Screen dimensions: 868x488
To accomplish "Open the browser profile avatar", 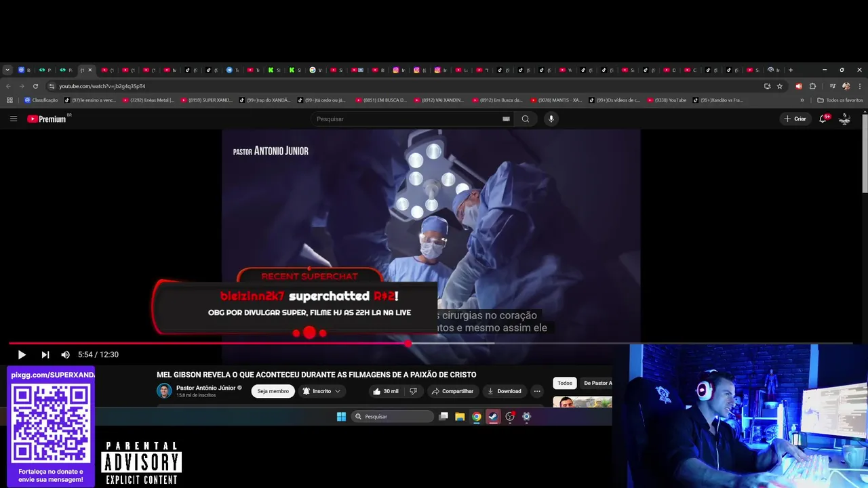I will coord(846,86).
